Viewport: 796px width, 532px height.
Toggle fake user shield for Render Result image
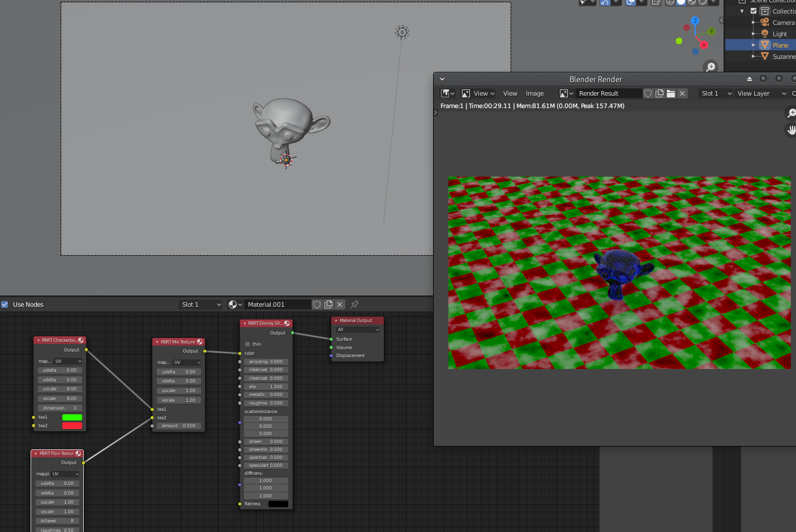pos(648,93)
